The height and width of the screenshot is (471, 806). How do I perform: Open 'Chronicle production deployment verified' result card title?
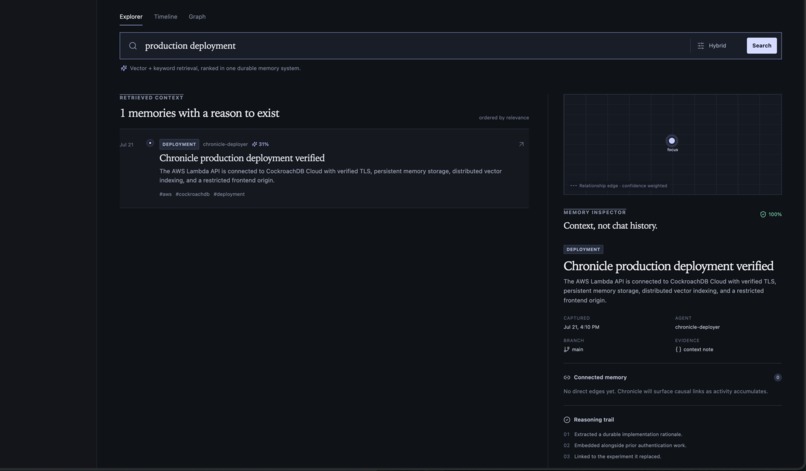[x=242, y=158]
